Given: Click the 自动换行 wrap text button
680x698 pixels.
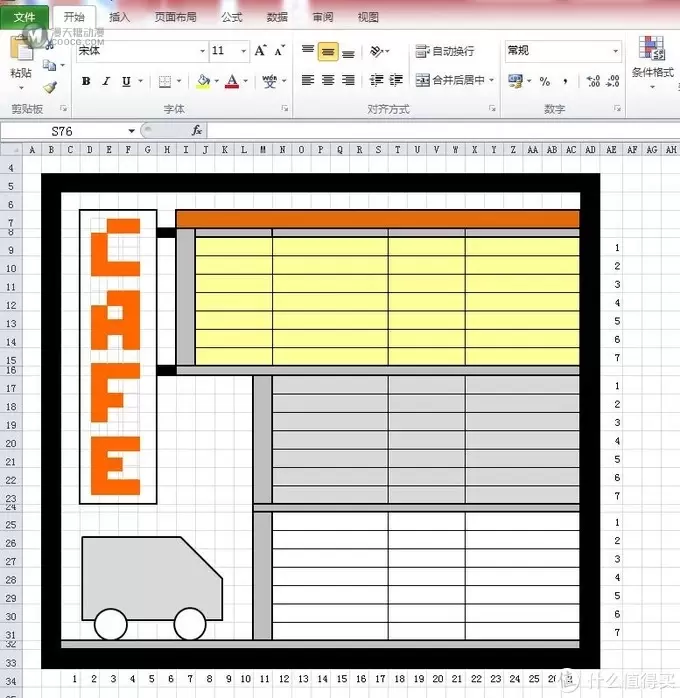Looking at the screenshot, I should 445,51.
